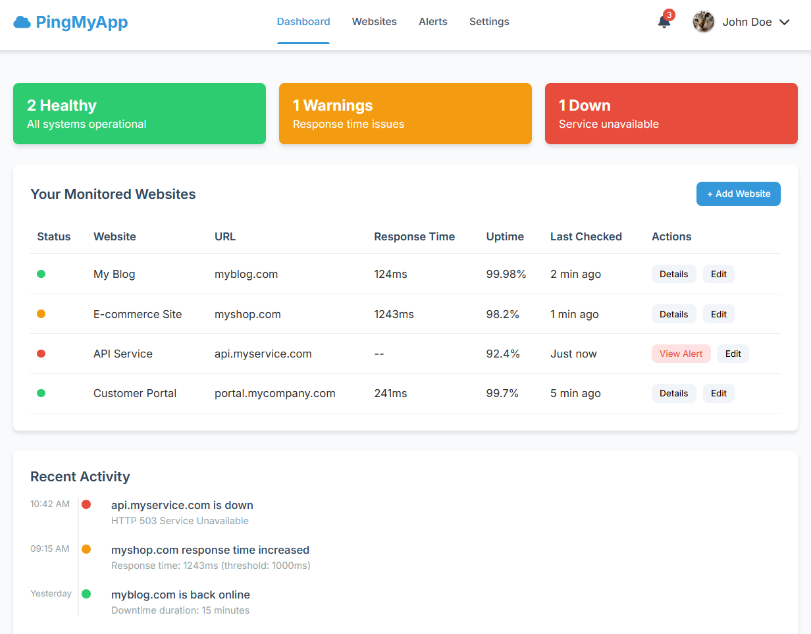The height and width of the screenshot is (634, 811).
Task: Click the green status dot for My Blog
Action: [41, 274]
